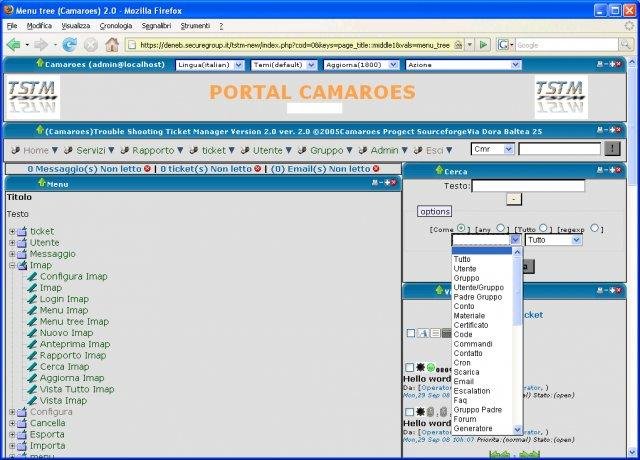Open the Servizi navigation menu
Image resolution: width=640 pixels, height=460 pixels.
point(90,151)
